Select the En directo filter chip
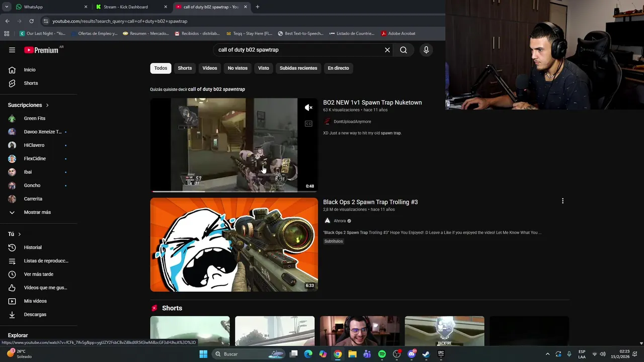Screen dimensions: 644x362 click(x=338, y=68)
